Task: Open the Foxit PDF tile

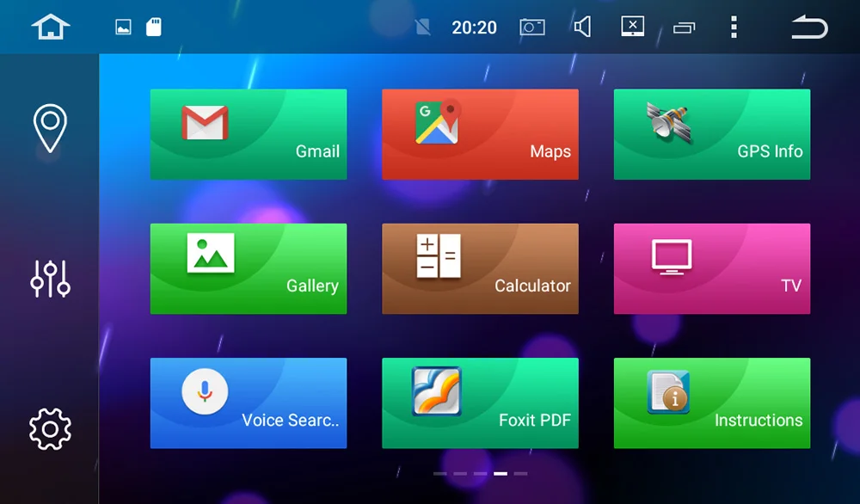Action: 480,403
